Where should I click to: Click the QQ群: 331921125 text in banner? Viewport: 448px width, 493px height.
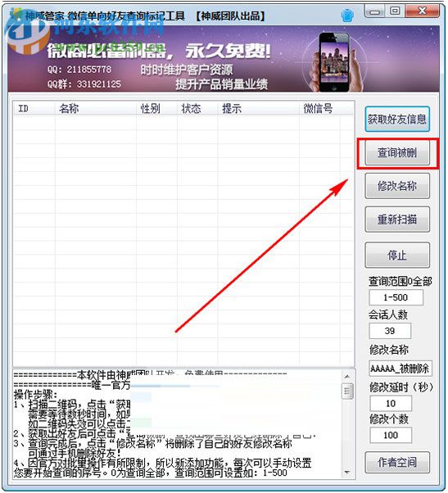click(x=84, y=84)
